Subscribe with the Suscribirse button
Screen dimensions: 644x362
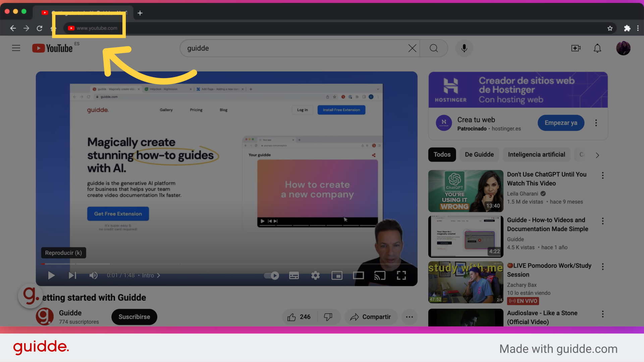click(134, 317)
